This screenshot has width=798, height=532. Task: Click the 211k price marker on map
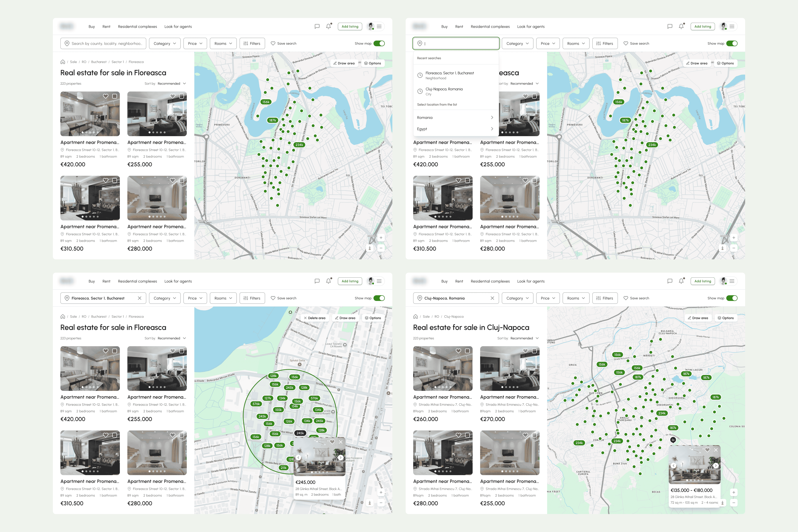click(x=283, y=467)
